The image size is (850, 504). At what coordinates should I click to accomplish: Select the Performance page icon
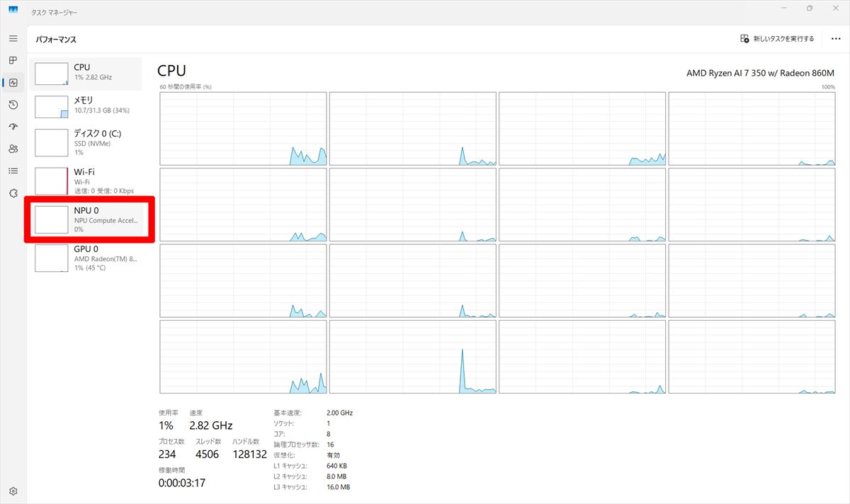(x=13, y=83)
